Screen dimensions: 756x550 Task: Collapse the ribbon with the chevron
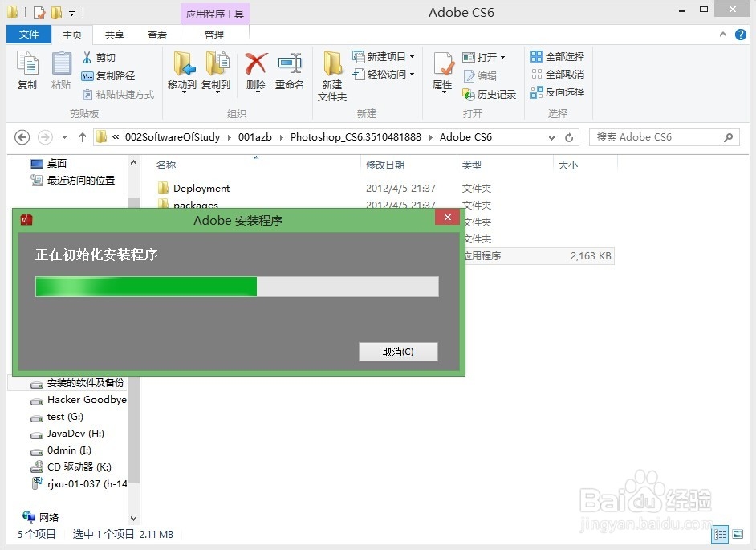(723, 35)
